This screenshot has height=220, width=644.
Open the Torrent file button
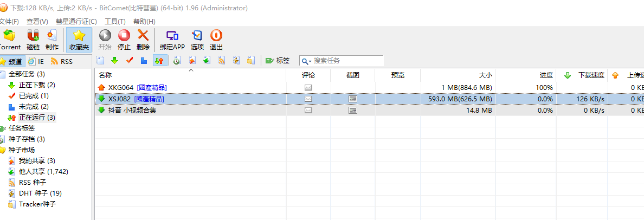click(9, 40)
